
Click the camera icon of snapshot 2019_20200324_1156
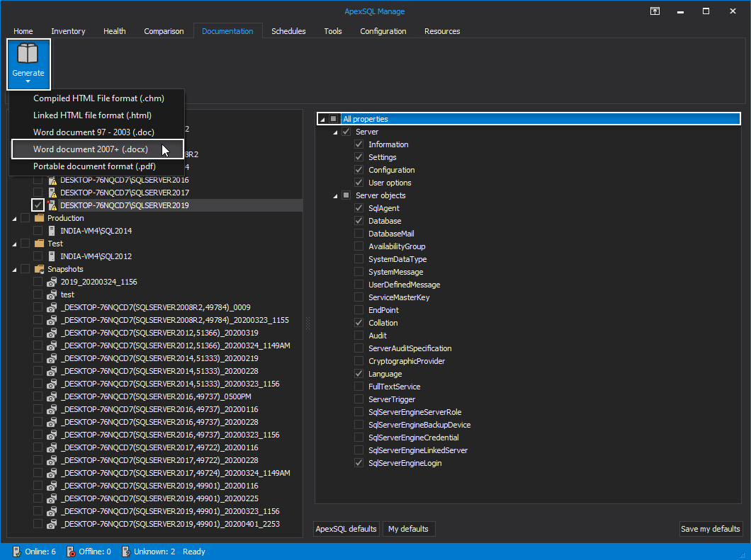pos(52,282)
